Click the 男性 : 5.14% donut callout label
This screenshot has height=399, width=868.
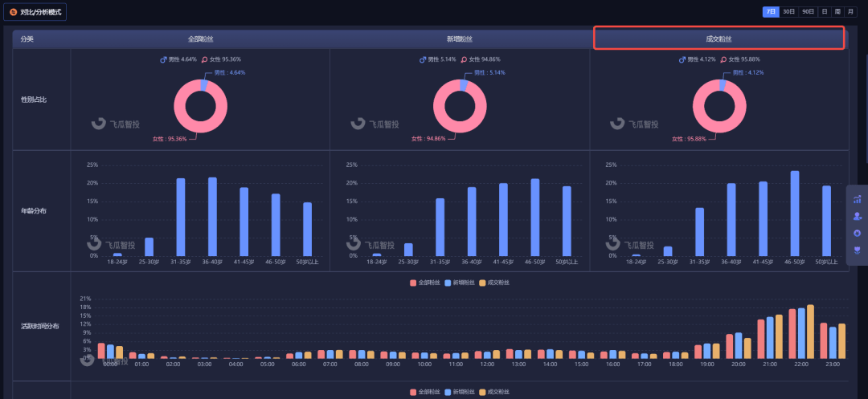489,72
